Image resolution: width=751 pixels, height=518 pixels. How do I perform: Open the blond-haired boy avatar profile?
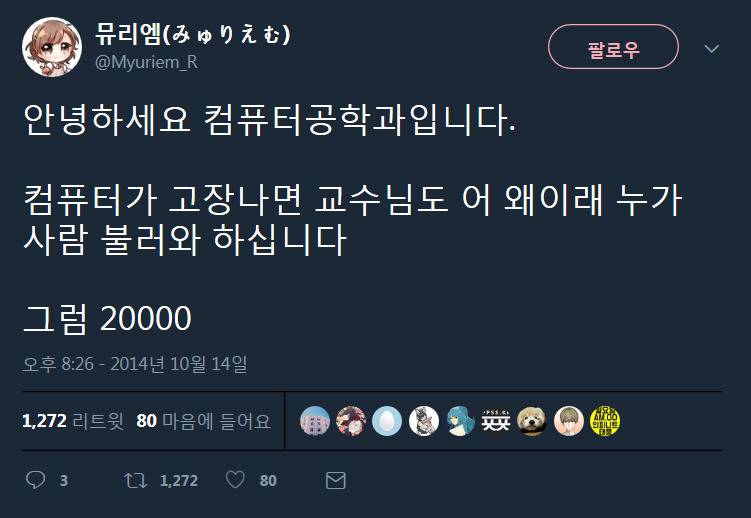(x=569, y=421)
